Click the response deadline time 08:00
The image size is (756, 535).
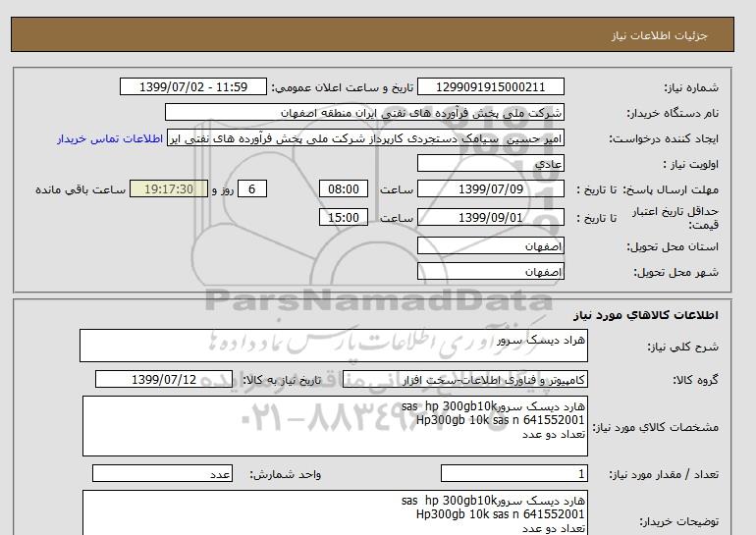pyautogui.click(x=344, y=188)
